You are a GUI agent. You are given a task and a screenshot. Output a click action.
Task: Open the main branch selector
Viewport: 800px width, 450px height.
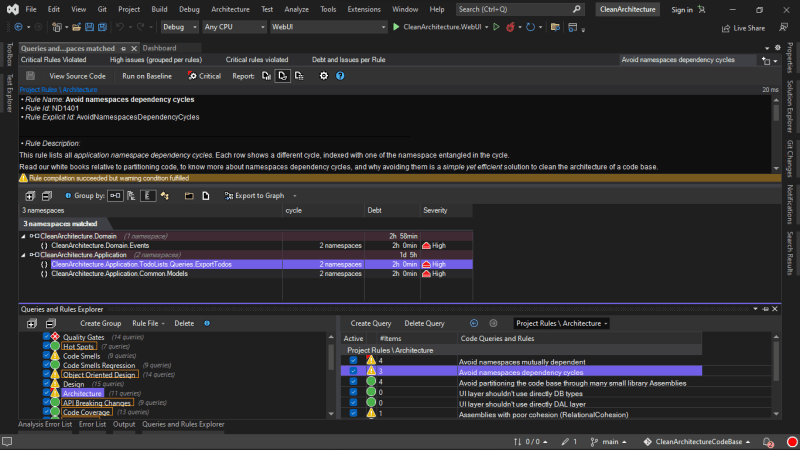click(608, 442)
